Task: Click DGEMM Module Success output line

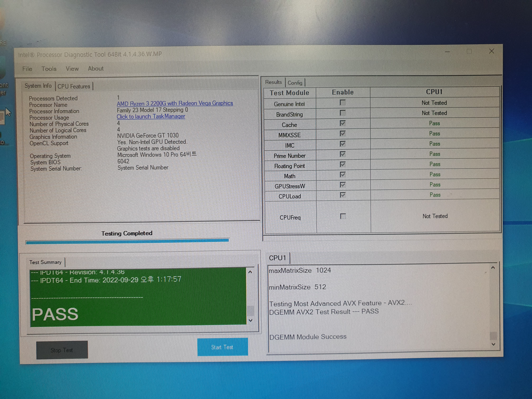Action: [308, 337]
